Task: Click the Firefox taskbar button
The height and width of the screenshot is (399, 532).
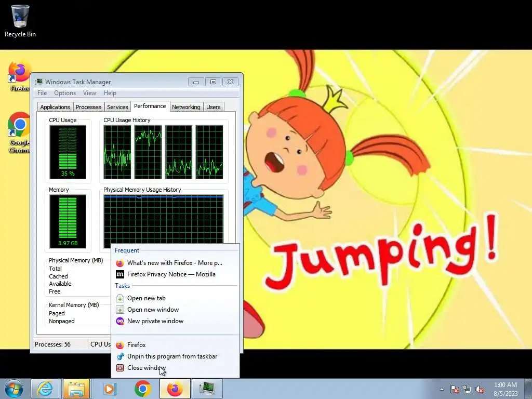Action: click(175, 389)
